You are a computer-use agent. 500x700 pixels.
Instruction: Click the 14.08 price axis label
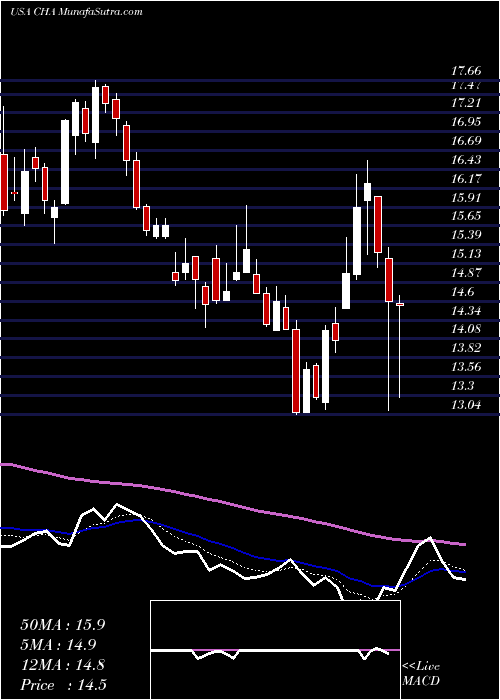466,329
